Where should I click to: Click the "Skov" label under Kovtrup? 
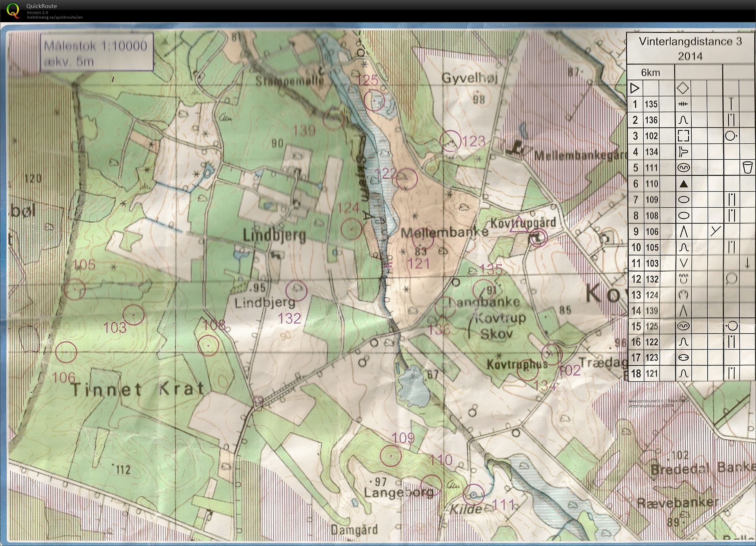click(x=497, y=334)
